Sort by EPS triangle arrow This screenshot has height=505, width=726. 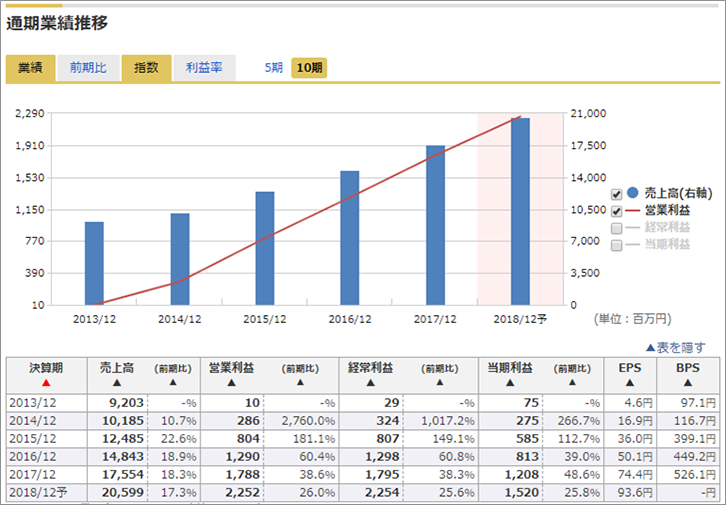click(630, 383)
